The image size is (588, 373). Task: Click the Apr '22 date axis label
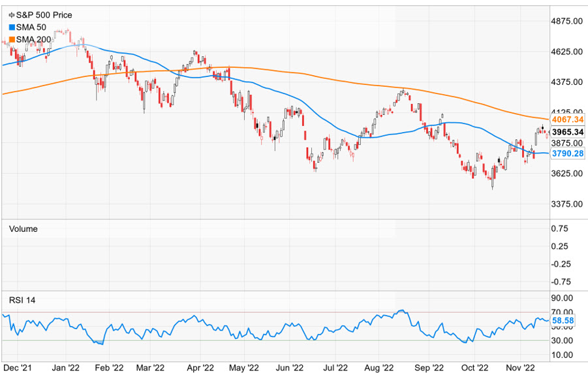pos(200,368)
